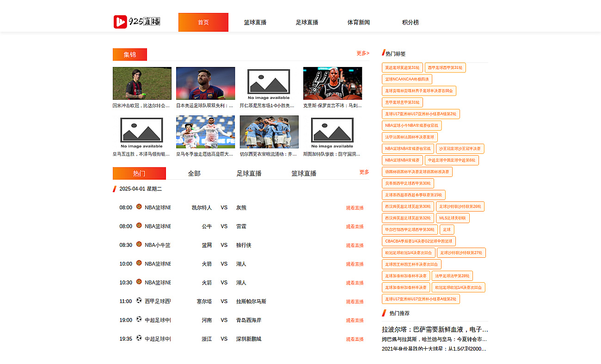Switch to 篮球直播 tab in match list
The width and height of the screenshot is (601, 364).
point(304,173)
